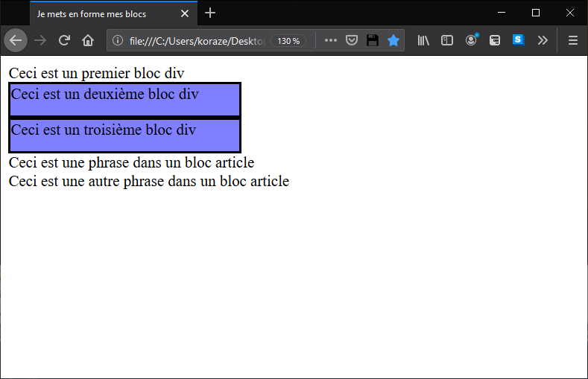Toggle the blue bookmark star
This screenshot has height=379, width=588.
(393, 40)
